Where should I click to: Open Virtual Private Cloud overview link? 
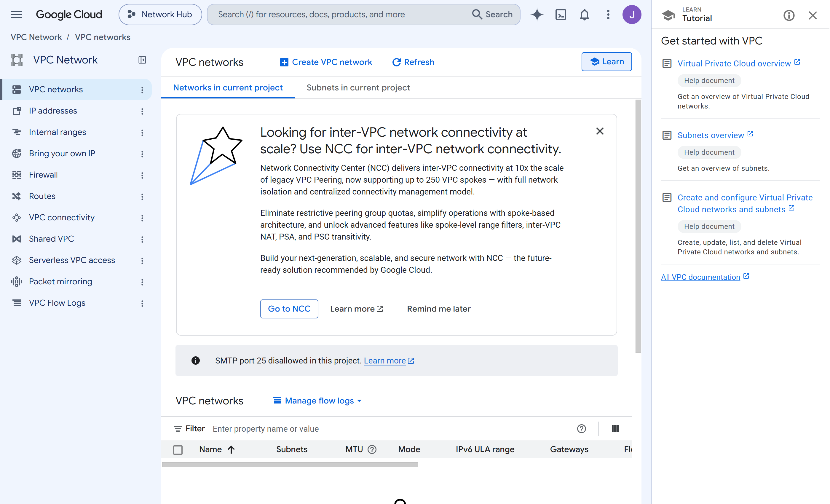(738, 63)
